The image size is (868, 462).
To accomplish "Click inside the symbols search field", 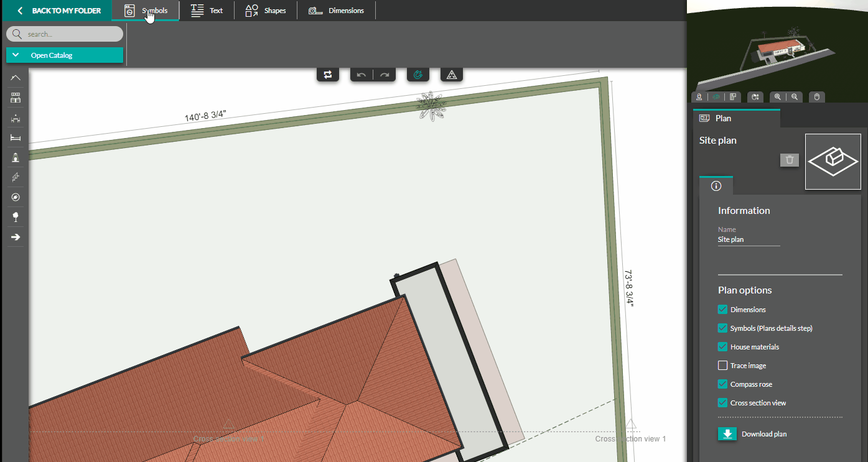I will pyautogui.click(x=65, y=34).
